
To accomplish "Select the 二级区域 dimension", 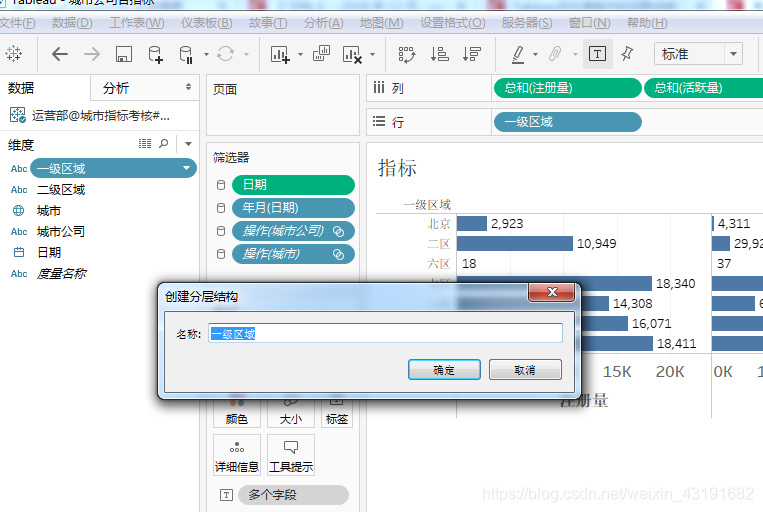I will pos(61,189).
